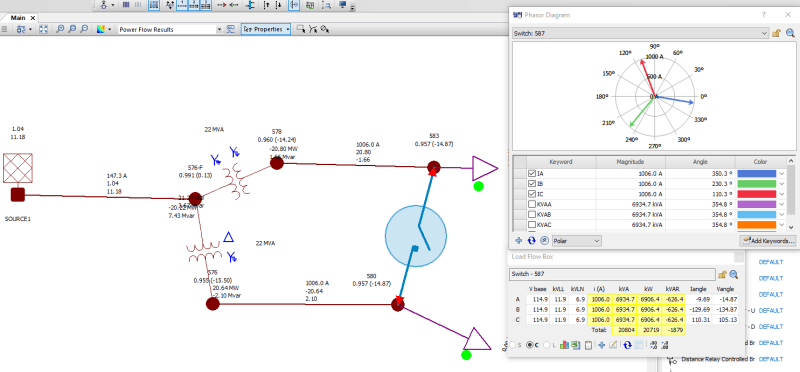Click the display layer 2 toolbar icon
800x372 pixels.
[x=194, y=5]
